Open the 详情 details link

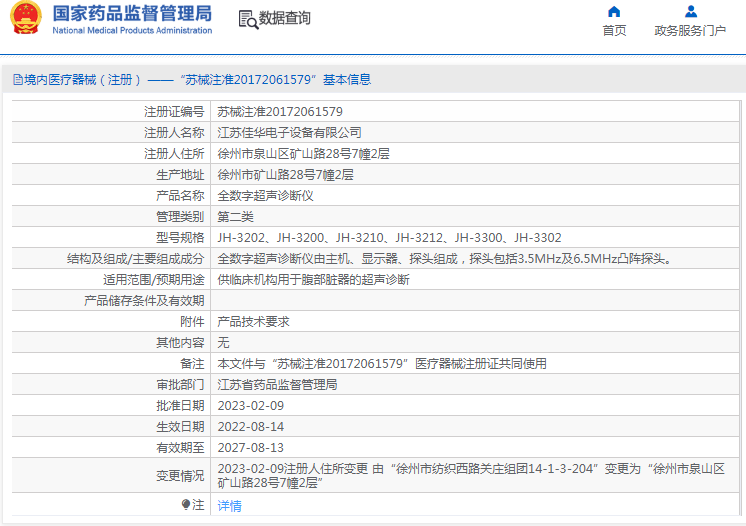coord(229,506)
